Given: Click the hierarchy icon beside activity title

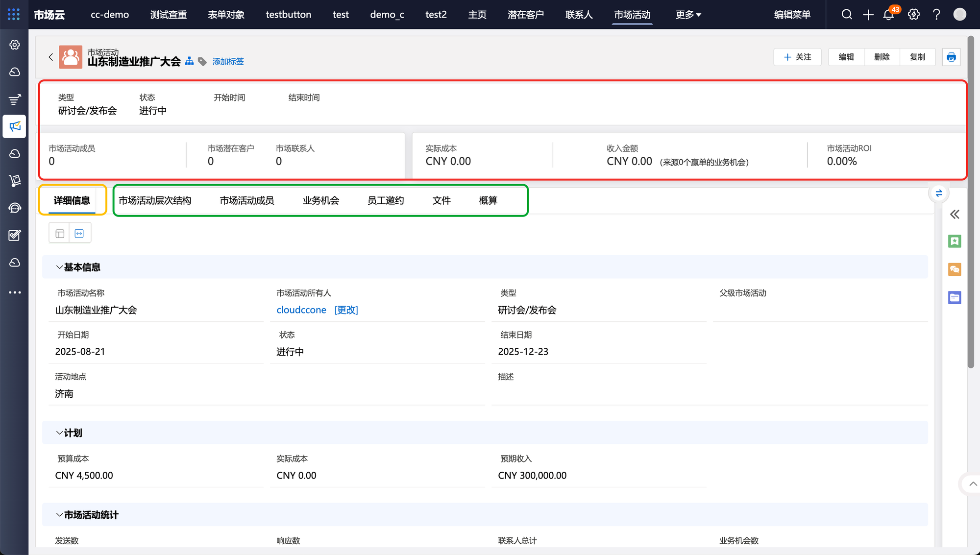Looking at the screenshot, I should 189,61.
